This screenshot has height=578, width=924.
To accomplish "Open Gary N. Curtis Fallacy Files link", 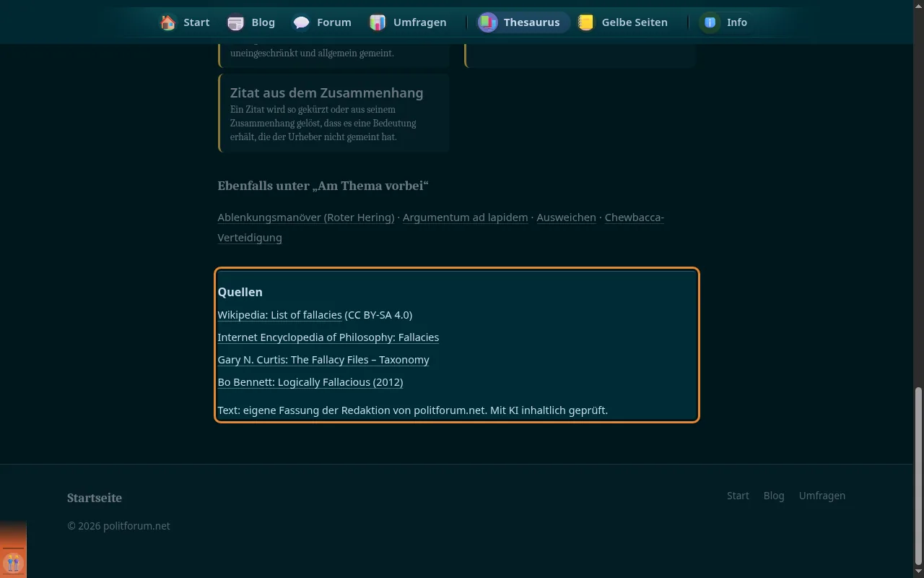I will pos(323,360).
